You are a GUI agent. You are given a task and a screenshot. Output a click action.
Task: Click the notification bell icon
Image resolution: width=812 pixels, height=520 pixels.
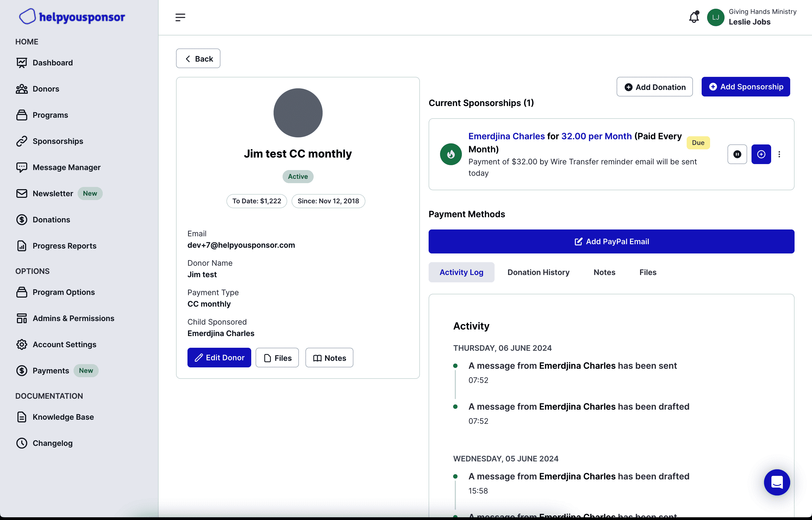[x=693, y=17]
